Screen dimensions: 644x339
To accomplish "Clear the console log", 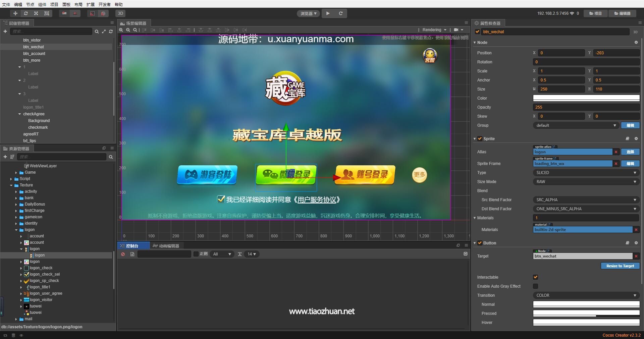I will [x=123, y=254].
